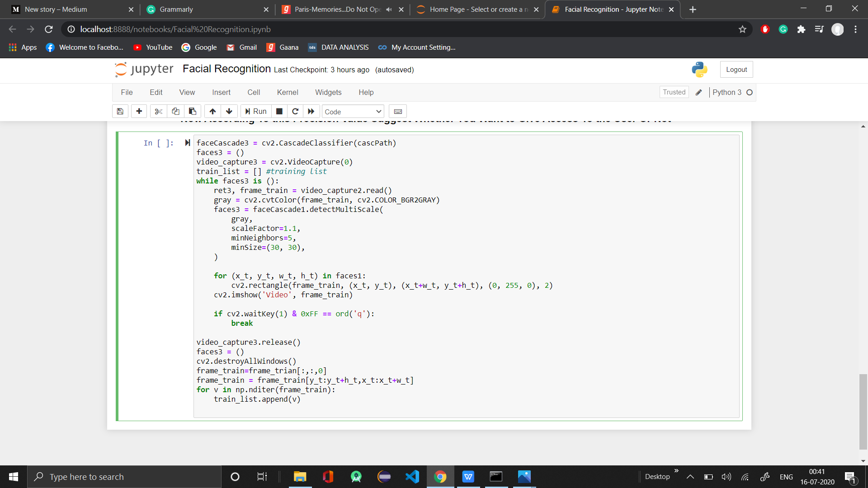The height and width of the screenshot is (488, 868).
Task: Bookmark this page with star icon
Action: click(742, 29)
